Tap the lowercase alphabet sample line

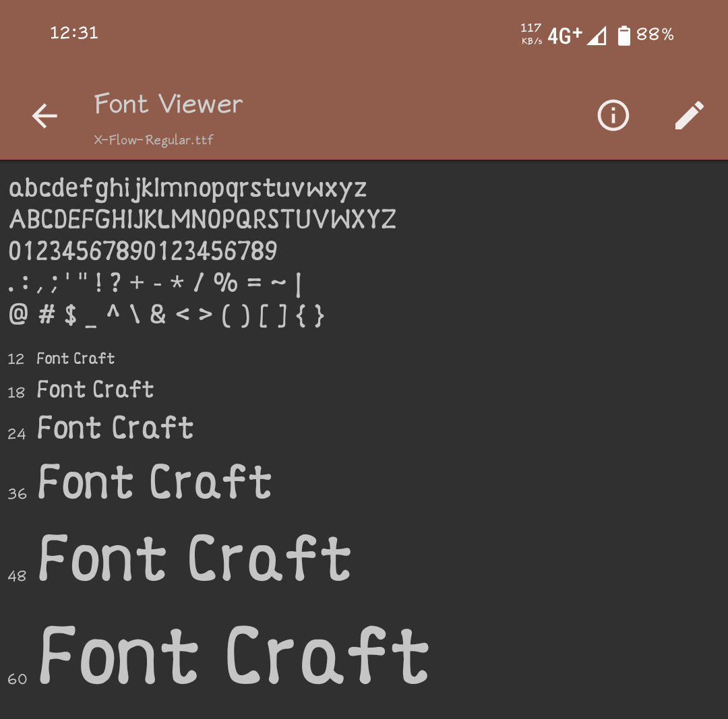point(187,189)
